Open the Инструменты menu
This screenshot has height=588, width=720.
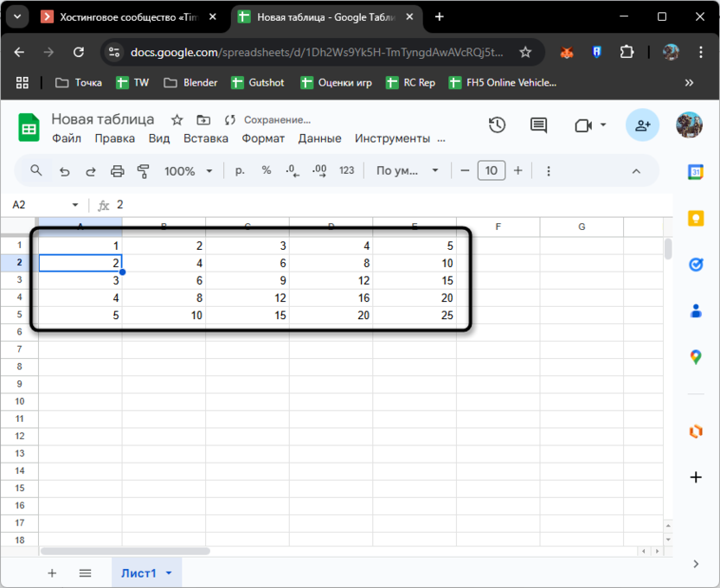tap(392, 138)
